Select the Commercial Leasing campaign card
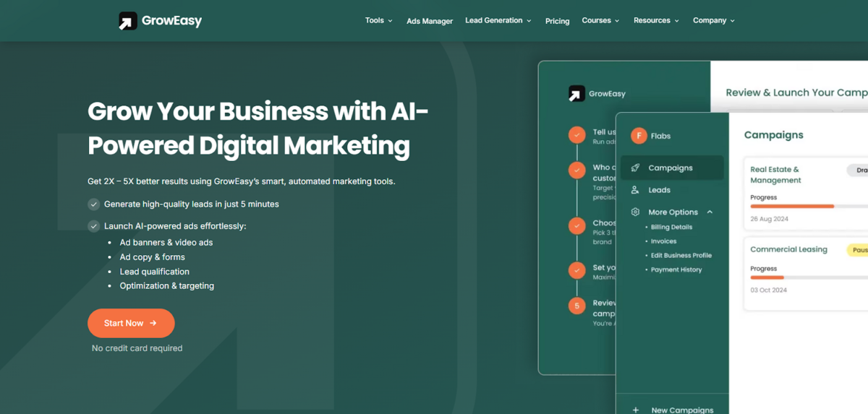The width and height of the screenshot is (868, 414). (x=796, y=271)
